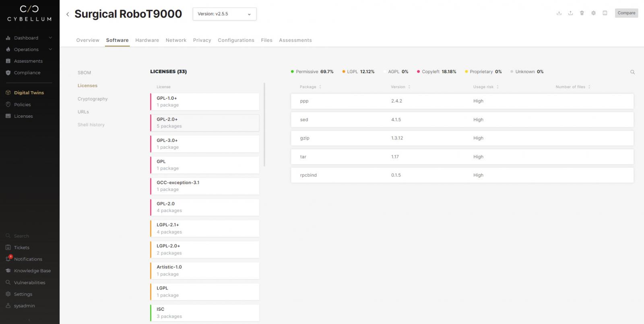
Task: Click the Assessments sidebar icon
Action: [x=8, y=61]
